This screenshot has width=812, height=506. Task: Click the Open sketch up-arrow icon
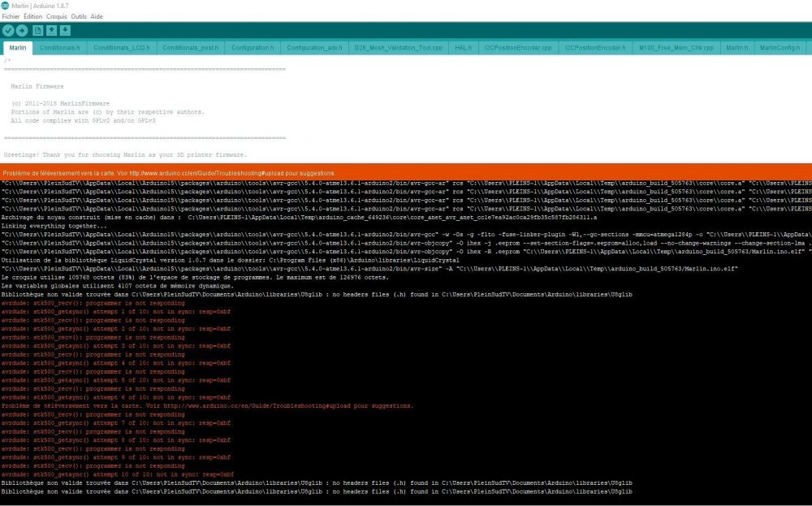pyautogui.click(x=51, y=31)
